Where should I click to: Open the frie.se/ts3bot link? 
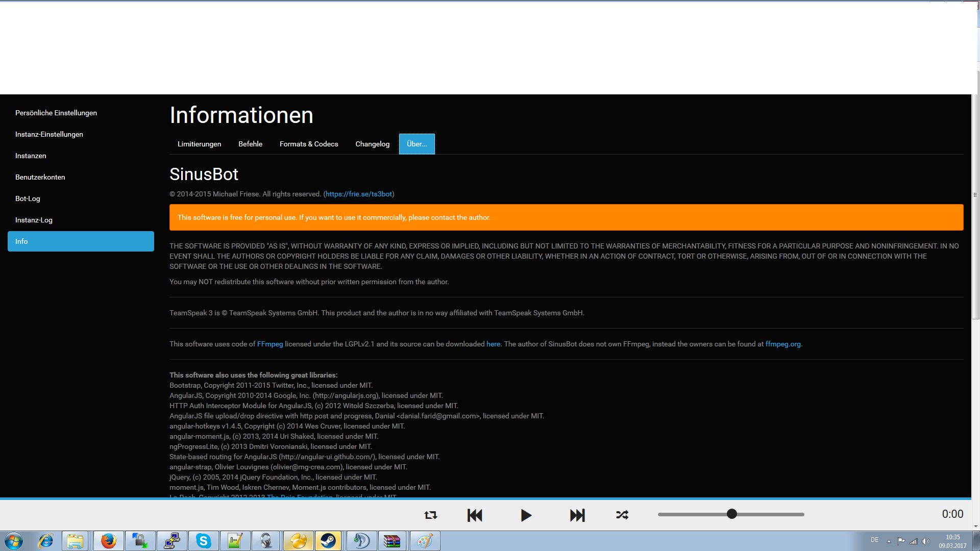pos(359,194)
